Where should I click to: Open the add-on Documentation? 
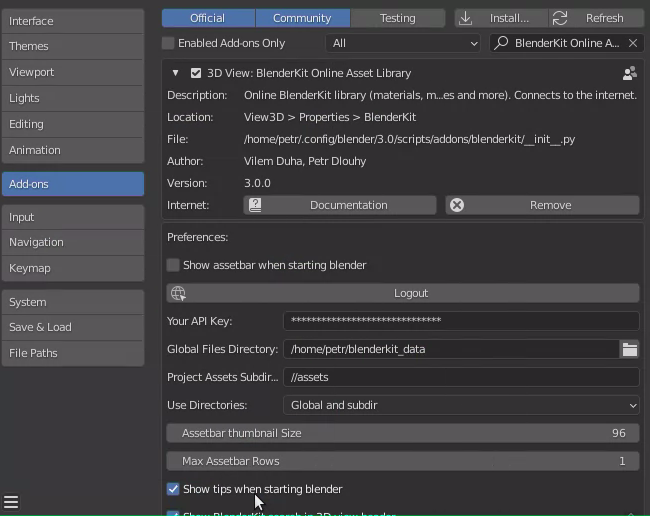coord(340,205)
